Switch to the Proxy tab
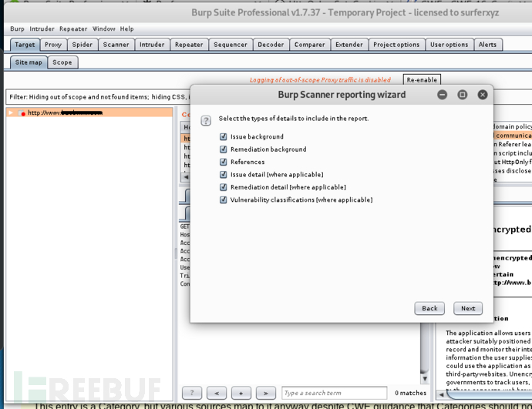 [x=53, y=45]
